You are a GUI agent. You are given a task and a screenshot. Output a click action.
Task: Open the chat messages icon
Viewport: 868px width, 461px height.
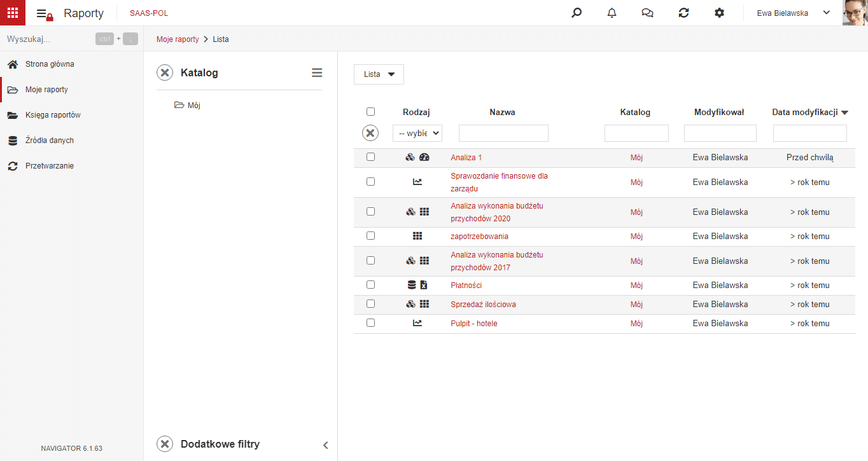pos(648,13)
